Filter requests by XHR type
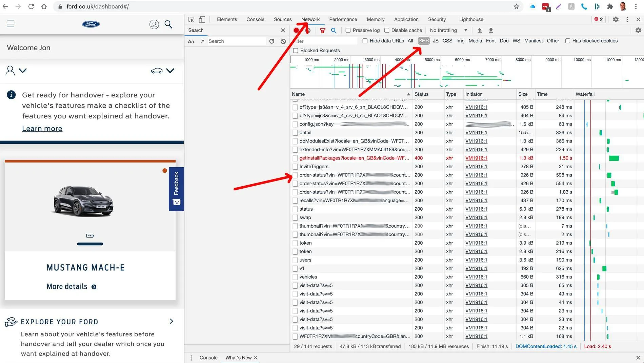Image resolution: width=644 pixels, height=363 pixels. click(x=424, y=41)
